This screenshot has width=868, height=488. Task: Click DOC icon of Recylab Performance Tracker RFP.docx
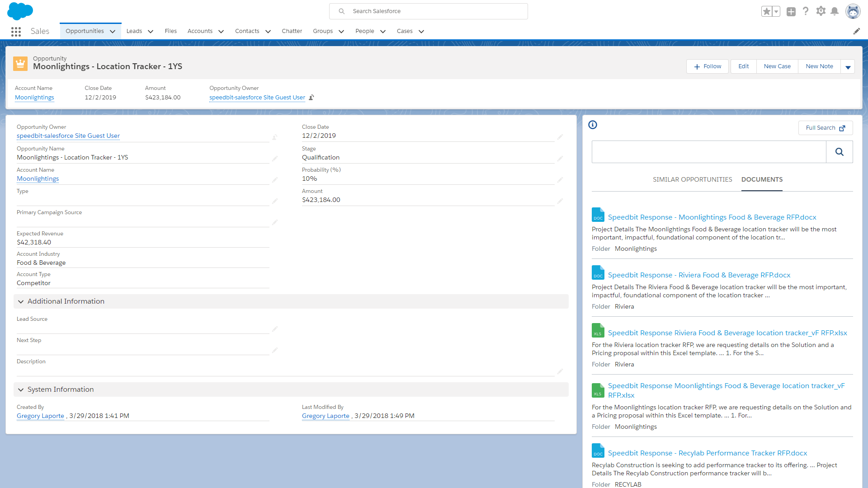coord(598,451)
